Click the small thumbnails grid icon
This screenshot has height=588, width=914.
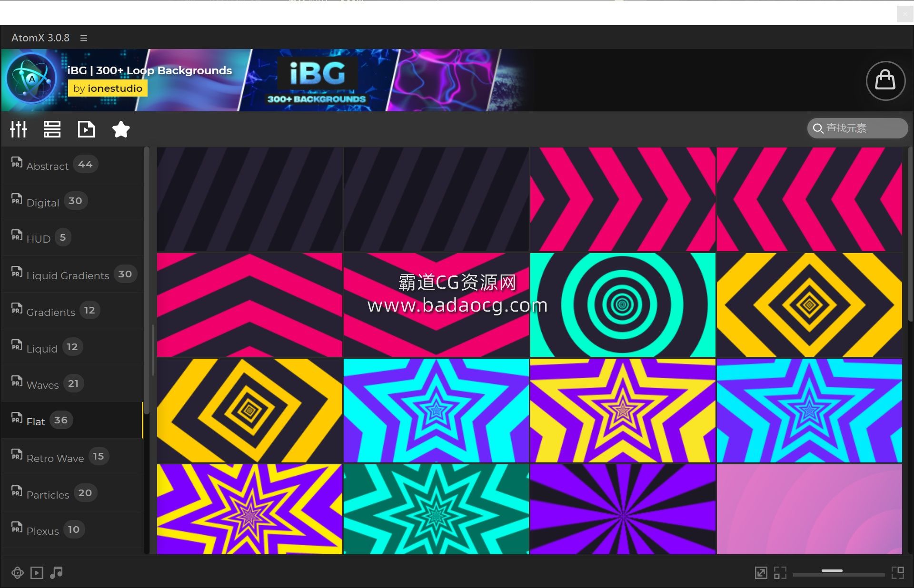click(x=780, y=573)
